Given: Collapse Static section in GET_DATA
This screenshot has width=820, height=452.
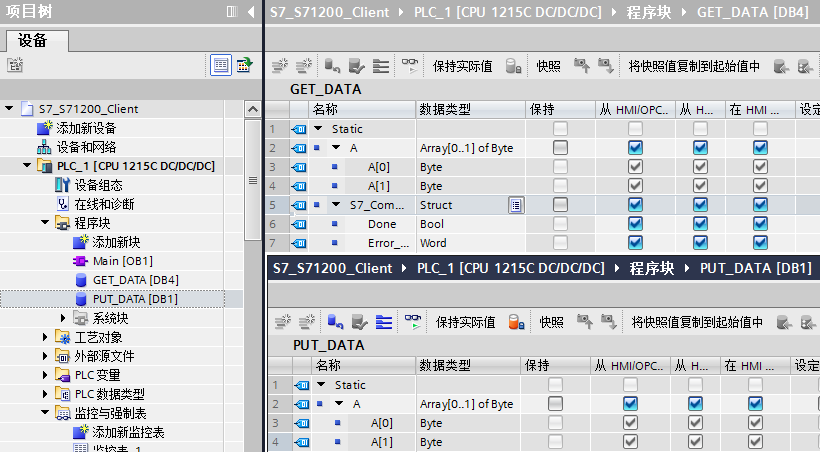Looking at the screenshot, I should point(318,128).
